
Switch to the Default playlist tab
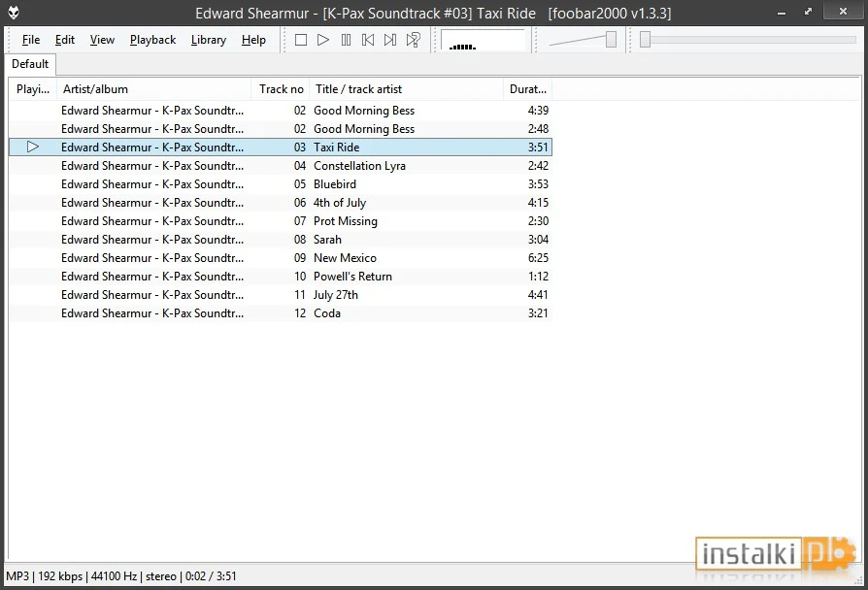click(x=30, y=64)
